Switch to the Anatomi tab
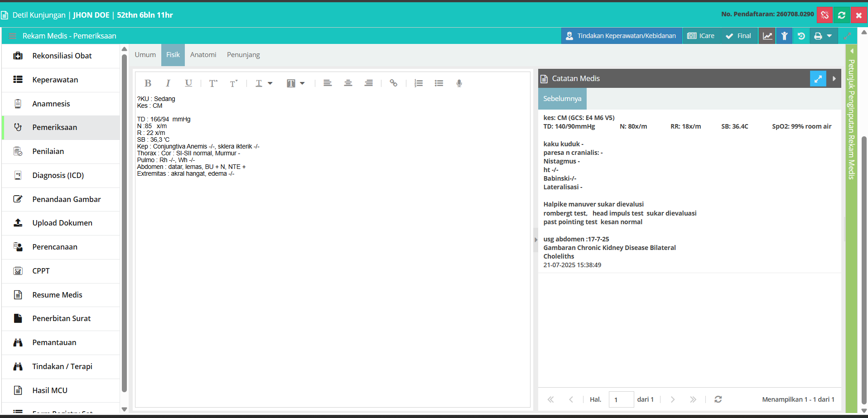This screenshot has height=418, width=868. 203,55
